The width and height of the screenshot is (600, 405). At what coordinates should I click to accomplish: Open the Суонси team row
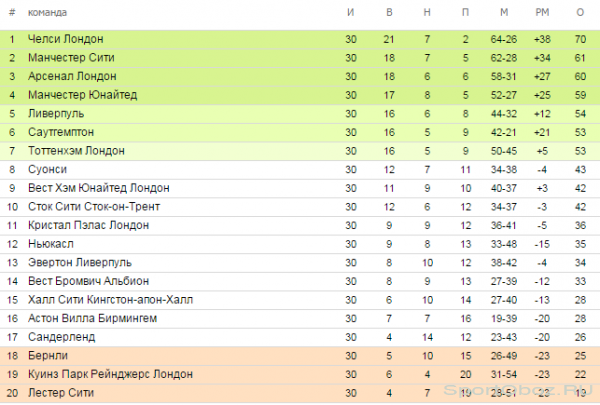pyautogui.click(x=300, y=170)
